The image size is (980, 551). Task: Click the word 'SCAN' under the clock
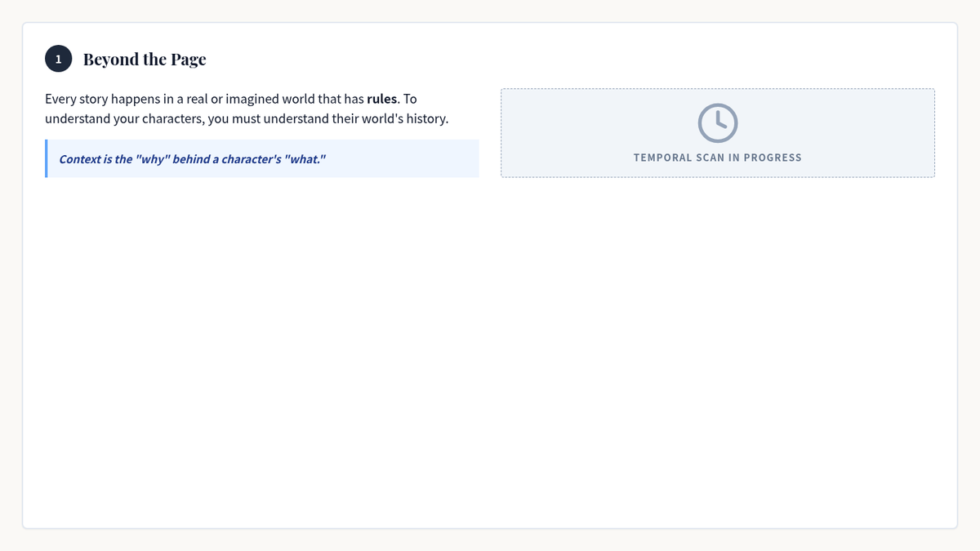click(x=710, y=158)
